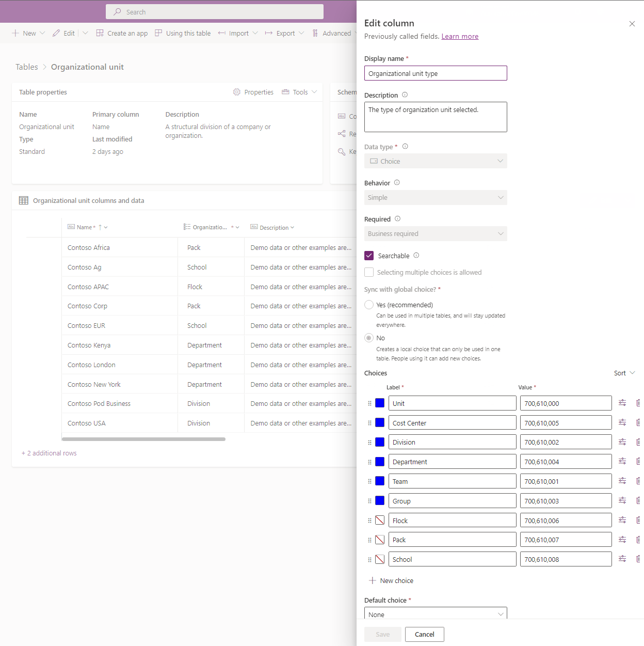Open additional properties for the Unit choice
This screenshot has height=646, width=644.
click(x=622, y=403)
